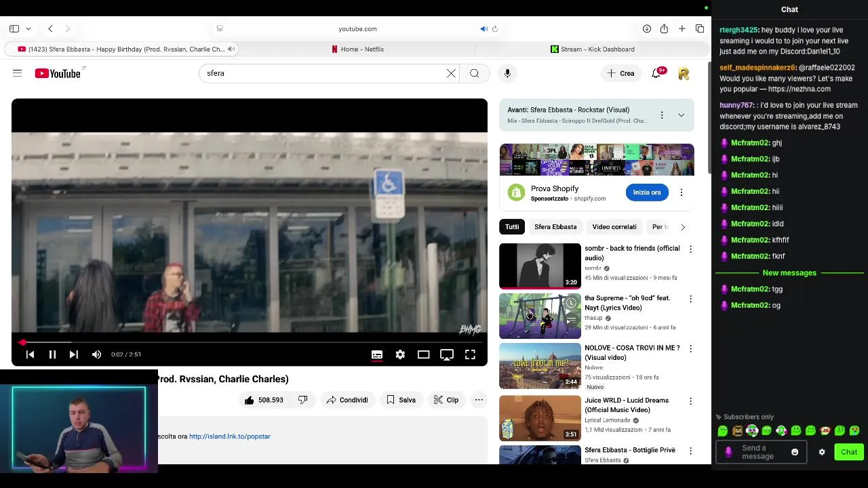Click the Safari downloads icon
The image size is (868, 488).
(647, 28)
